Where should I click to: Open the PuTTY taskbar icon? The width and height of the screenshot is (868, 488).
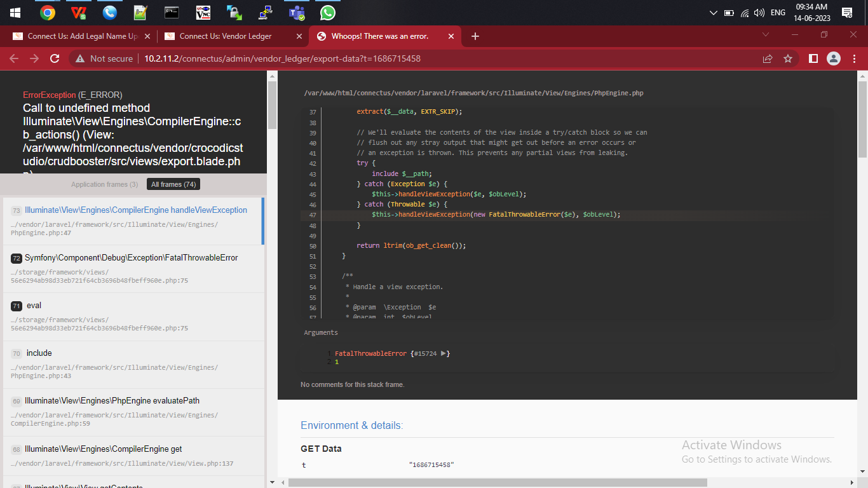[x=266, y=12]
